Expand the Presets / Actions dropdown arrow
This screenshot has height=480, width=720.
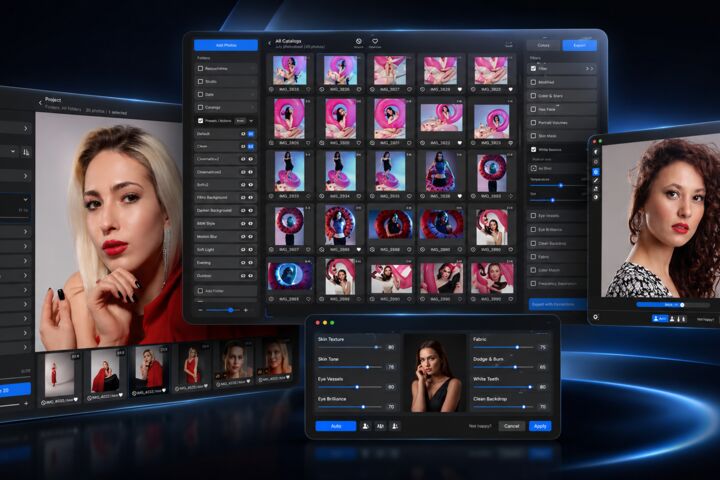251,121
